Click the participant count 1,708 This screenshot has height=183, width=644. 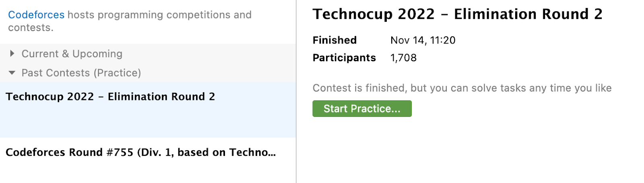tap(403, 58)
